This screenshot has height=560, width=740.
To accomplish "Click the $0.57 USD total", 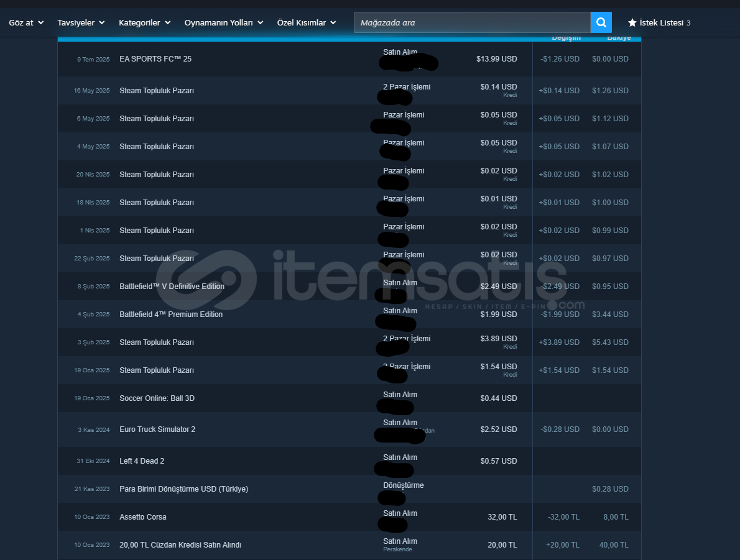I will pos(498,461).
